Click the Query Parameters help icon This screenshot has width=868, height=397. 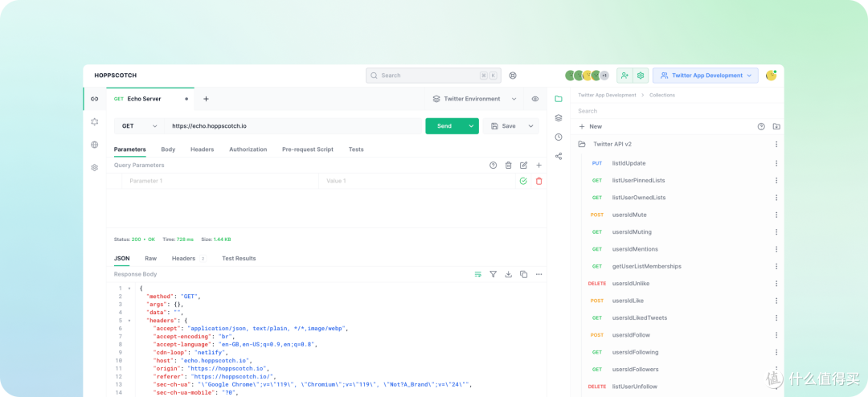493,165
